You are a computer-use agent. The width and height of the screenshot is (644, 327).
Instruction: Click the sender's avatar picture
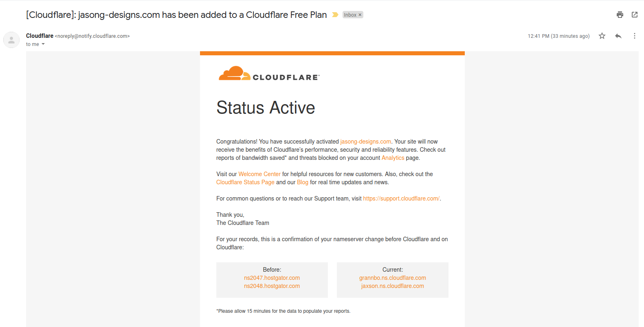tap(11, 40)
